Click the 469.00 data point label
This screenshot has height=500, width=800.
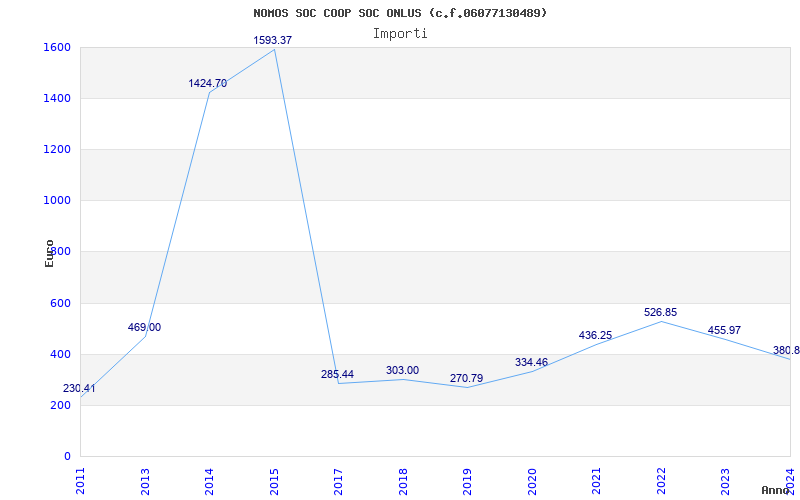click(144, 328)
